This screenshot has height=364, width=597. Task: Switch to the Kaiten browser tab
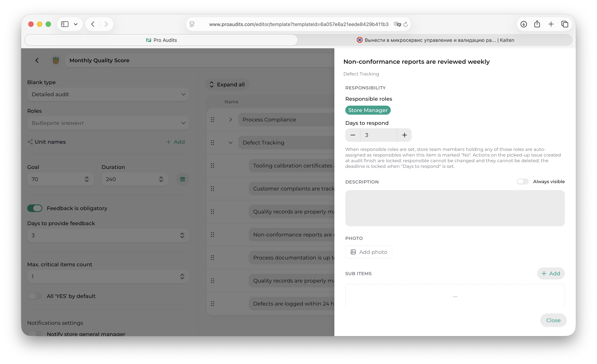pyautogui.click(x=435, y=40)
